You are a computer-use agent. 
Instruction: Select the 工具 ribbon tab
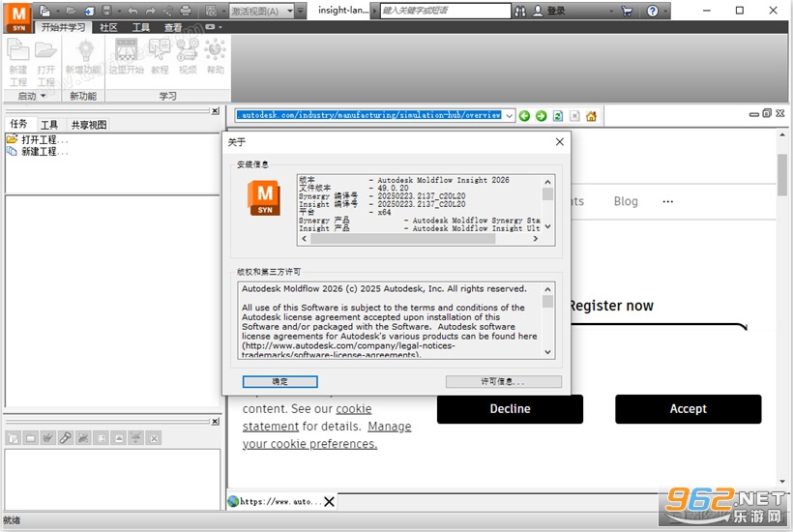click(140, 27)
